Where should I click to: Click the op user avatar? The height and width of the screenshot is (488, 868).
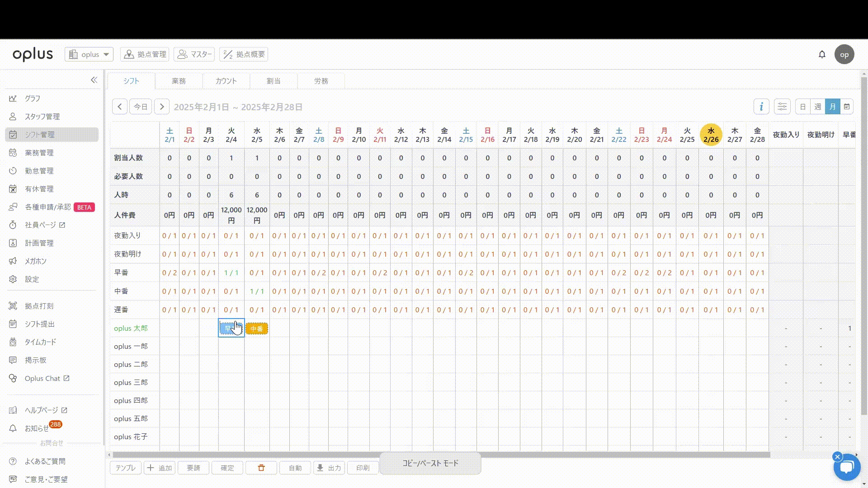844,55
